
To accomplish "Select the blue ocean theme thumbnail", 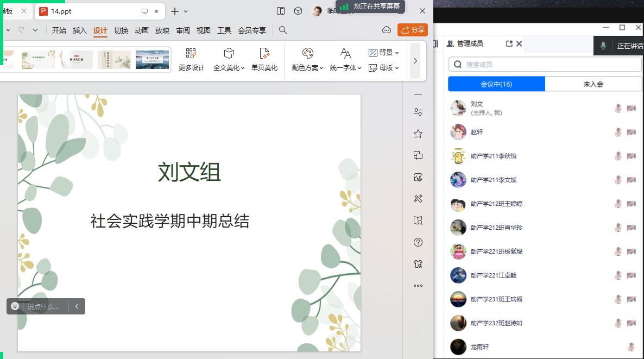I will pyautogui.click(x=152, y=60).
